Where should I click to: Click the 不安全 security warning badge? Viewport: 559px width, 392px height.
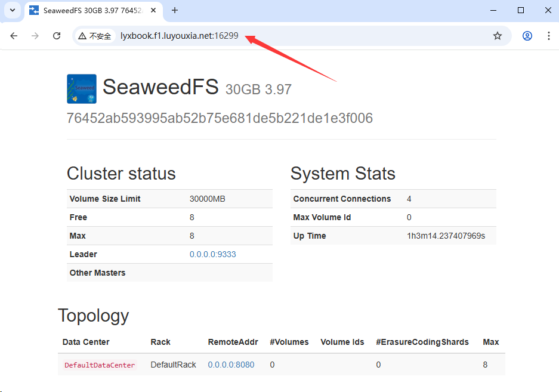pos(94,36)
